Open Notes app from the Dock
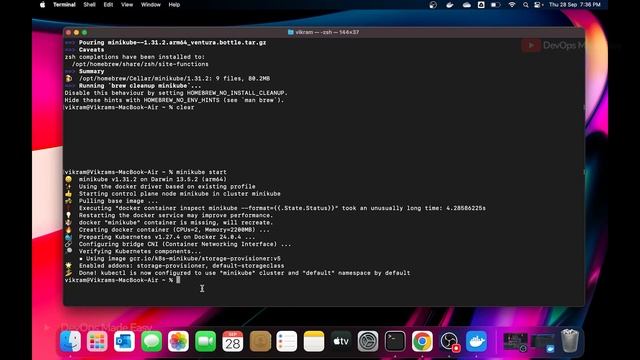Viewport: 640px width, 360px height. click(x=314, y=341)
